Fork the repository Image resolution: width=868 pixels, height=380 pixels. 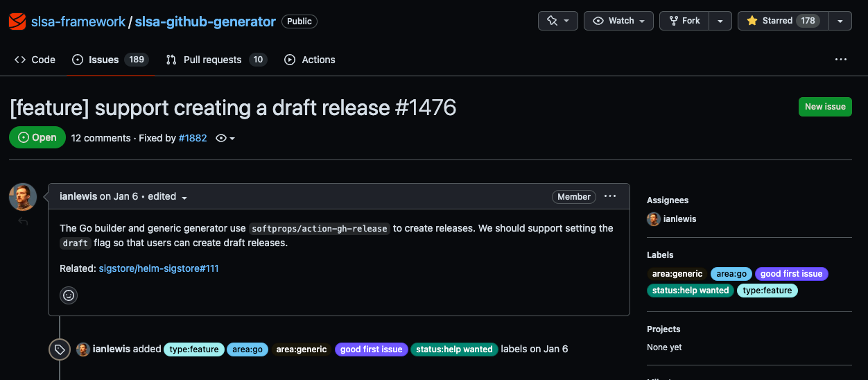pyautogui.click(x=685, y=21)
